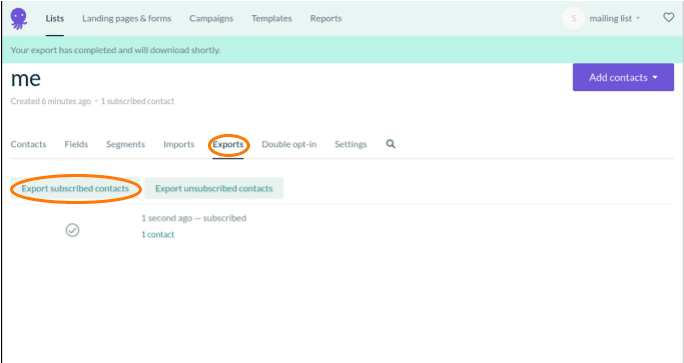The width and height of the screenshot is (684, 363).
Task: Click the completed export checkmark icon
Action: [72, 230]
